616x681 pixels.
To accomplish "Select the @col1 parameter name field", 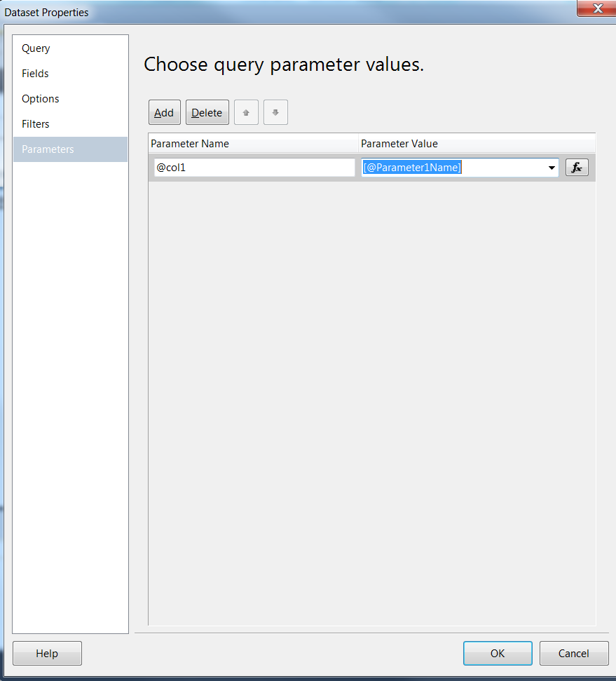I will click(x=252, y=167).
